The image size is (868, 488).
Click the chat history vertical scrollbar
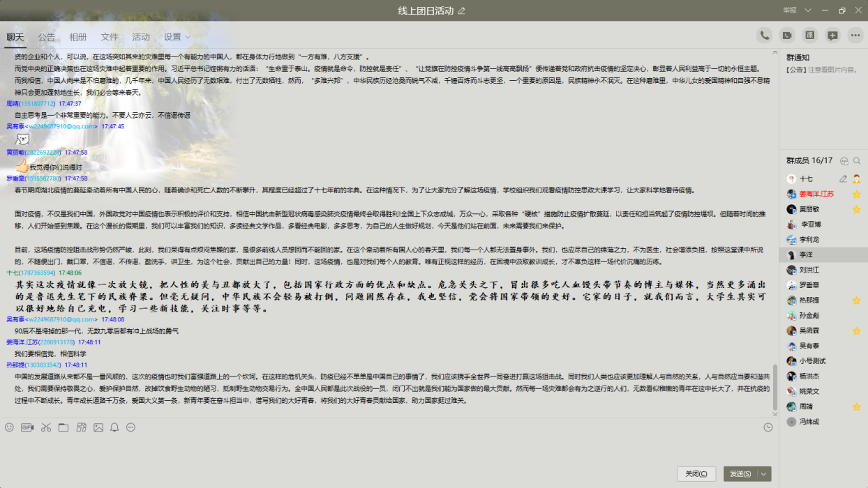[x=775, y=387]
